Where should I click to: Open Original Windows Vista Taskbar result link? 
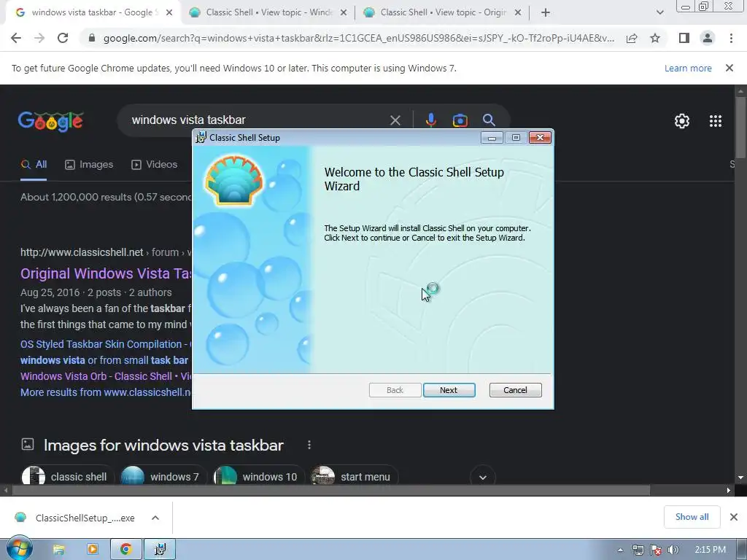(x=105, y=273)
